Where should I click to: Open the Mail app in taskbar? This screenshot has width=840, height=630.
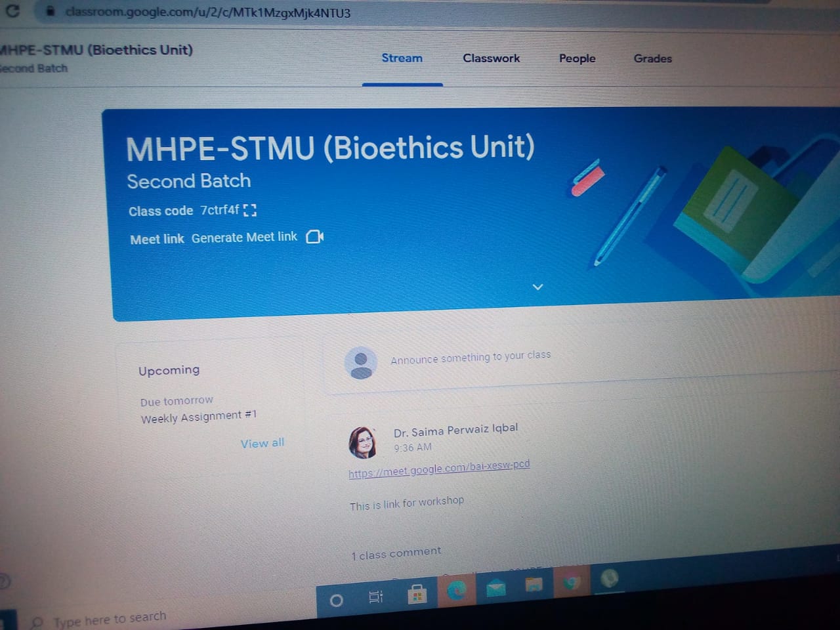click(x=496, y=588)
